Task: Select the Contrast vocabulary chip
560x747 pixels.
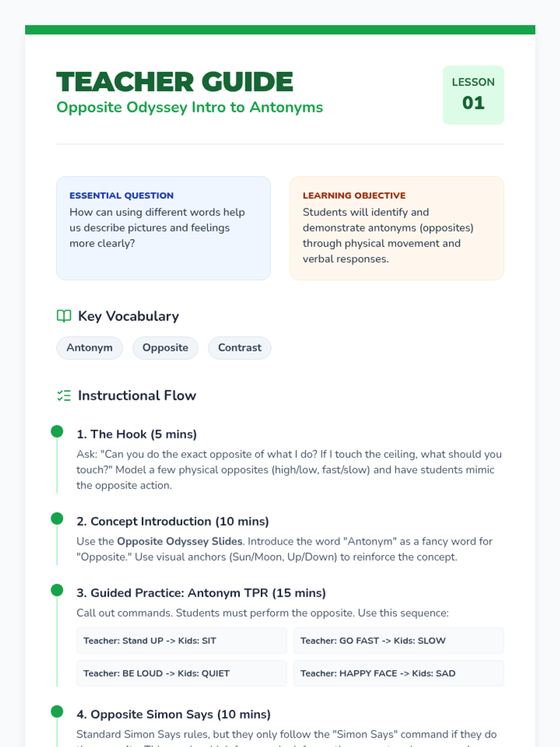Action: tap(239, 348)
